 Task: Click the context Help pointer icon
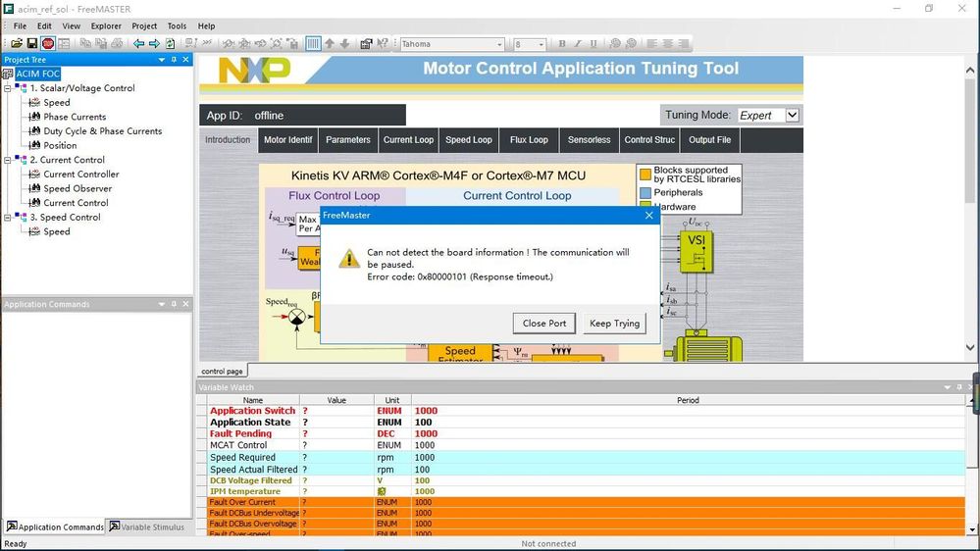click(382, 44)
